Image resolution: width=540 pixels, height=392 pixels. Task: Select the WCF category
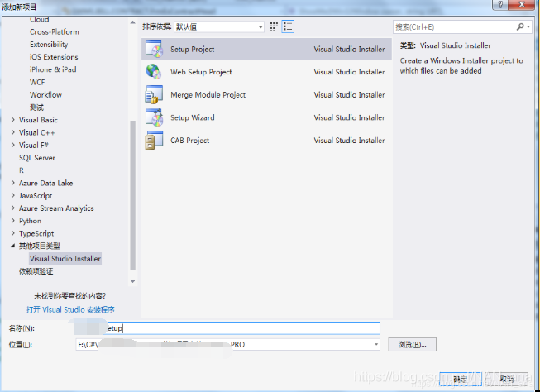[x=37, y=82]
